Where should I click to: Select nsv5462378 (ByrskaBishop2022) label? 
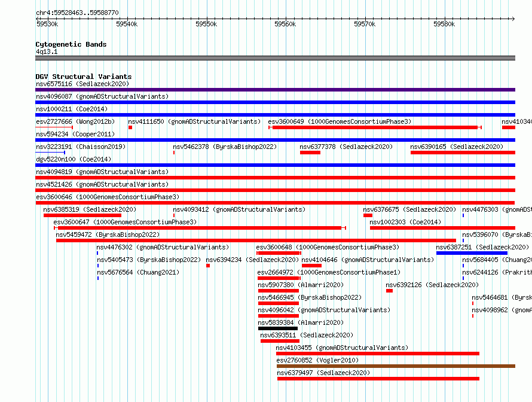pos(225,147)
